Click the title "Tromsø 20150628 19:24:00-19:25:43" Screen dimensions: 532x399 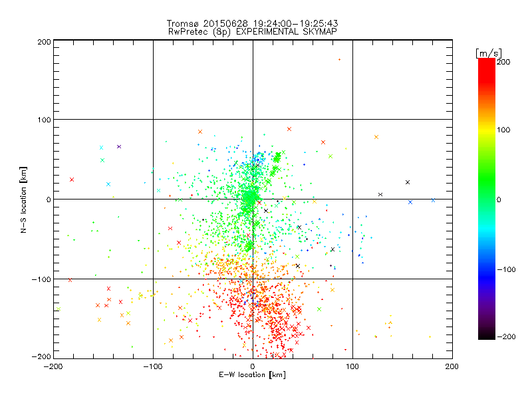point(253,23)
